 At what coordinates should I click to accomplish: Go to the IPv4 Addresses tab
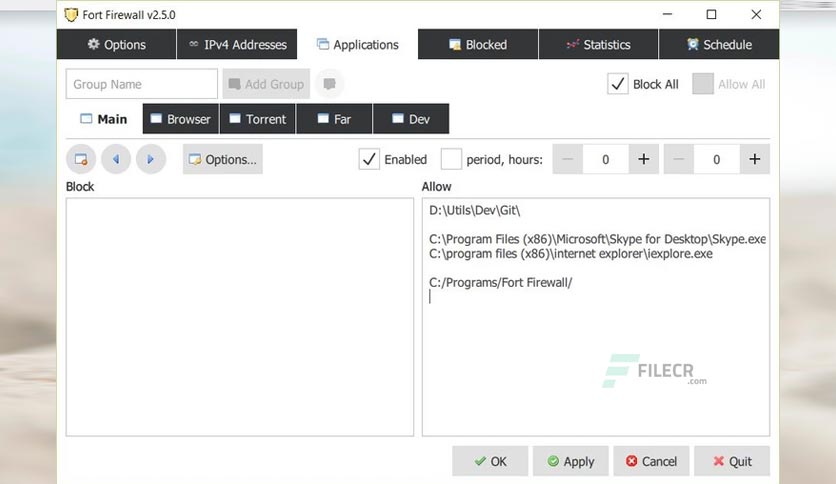click(237, 44)
